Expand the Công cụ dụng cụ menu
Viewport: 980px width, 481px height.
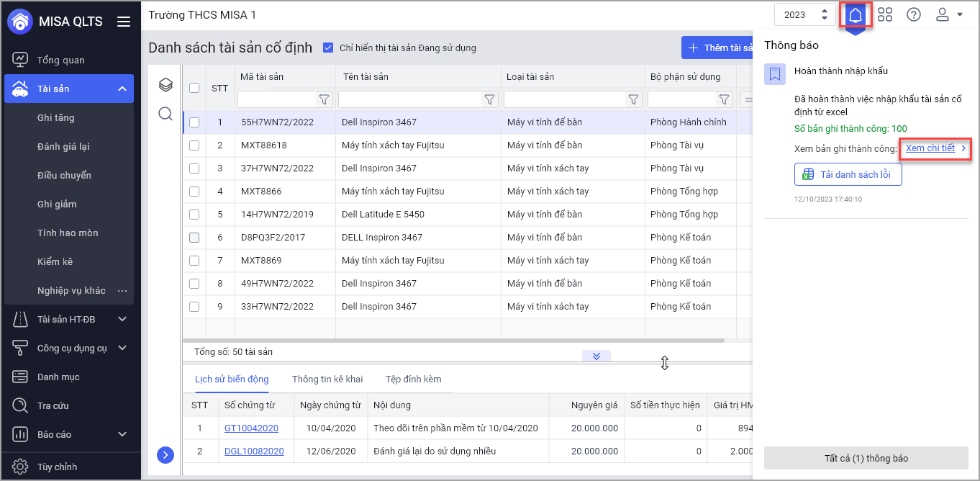122,349
